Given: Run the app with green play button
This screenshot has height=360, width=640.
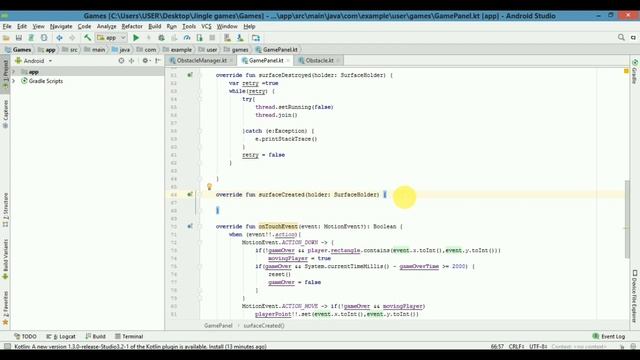Looking at the screenshot, I should coord(136,38).
